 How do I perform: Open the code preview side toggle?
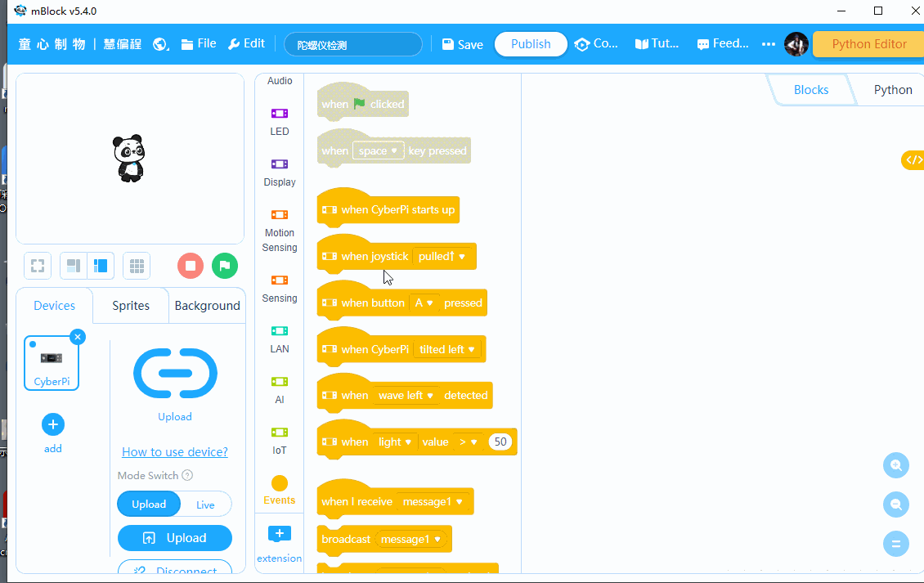click(x=913, y=160)
